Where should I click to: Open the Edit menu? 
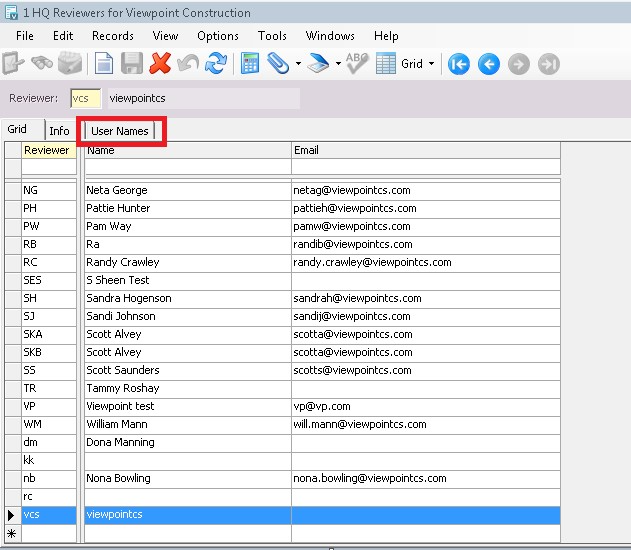[63, 36]
